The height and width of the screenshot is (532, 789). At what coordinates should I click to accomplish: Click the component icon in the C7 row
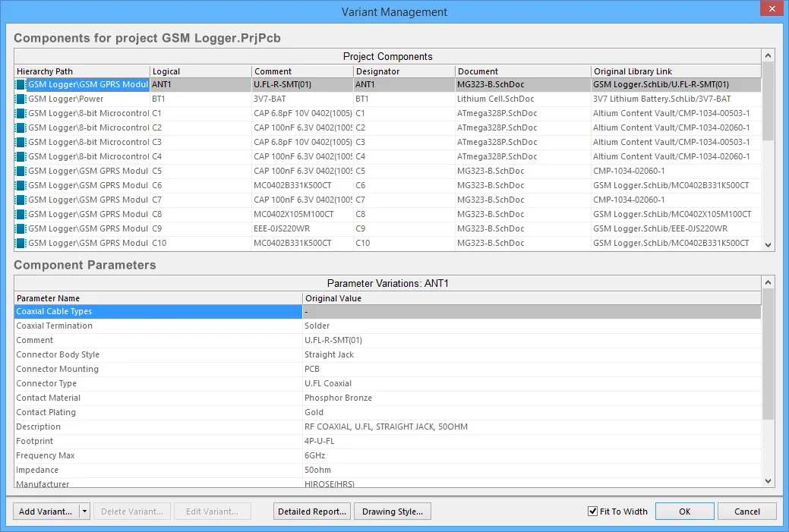(21, 200)
